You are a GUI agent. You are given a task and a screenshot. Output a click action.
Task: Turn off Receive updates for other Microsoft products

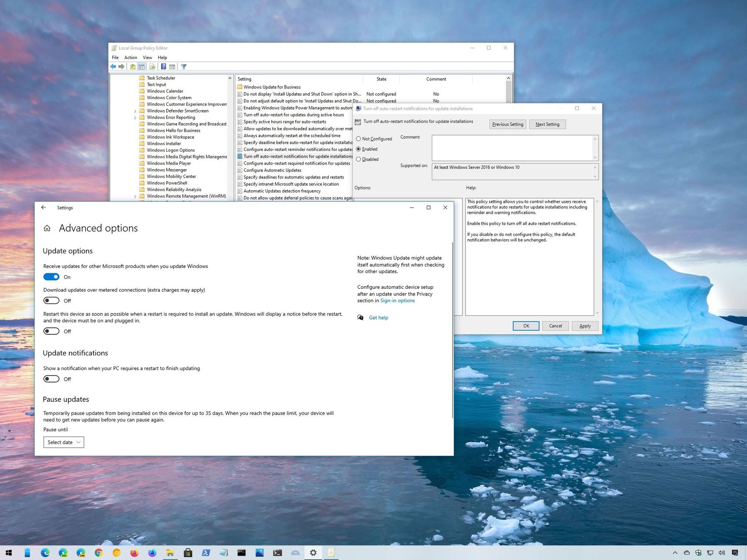[x=51, y=276]
